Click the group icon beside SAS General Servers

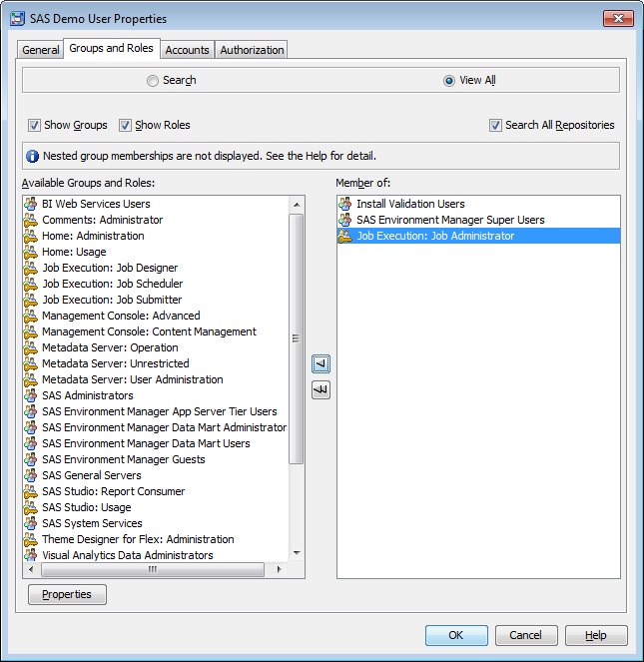coord(31,476)
